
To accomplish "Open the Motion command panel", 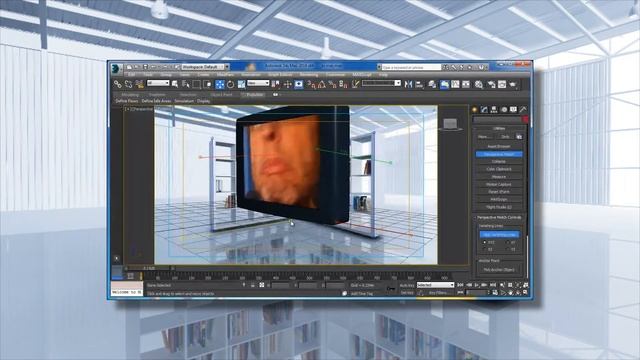I will [x=504, y=109].
